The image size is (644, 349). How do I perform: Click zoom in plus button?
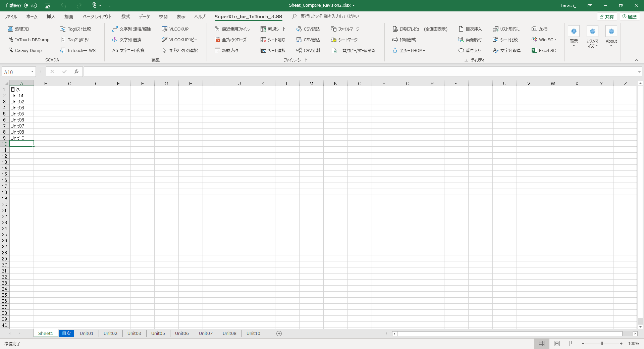pyautogui.click(x=621, y=343)
